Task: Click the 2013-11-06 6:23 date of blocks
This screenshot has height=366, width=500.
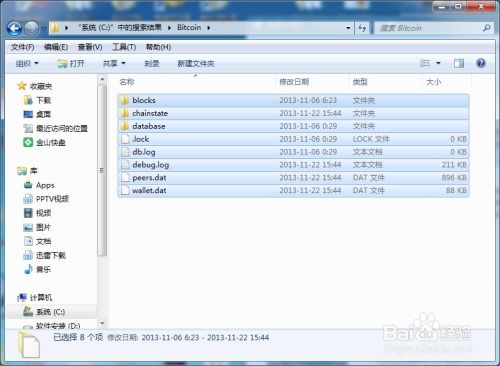Action: click(x=308, y=100)
